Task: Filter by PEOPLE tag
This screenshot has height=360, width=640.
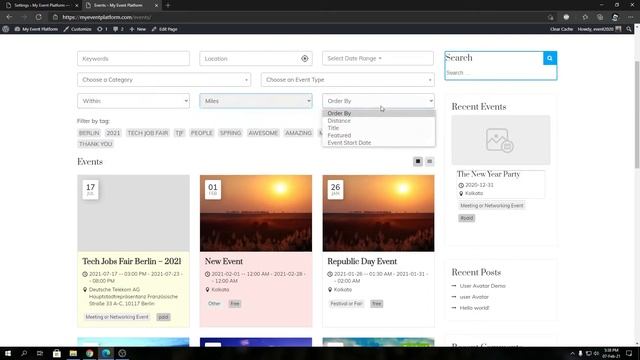Action: tap(202, 133)
